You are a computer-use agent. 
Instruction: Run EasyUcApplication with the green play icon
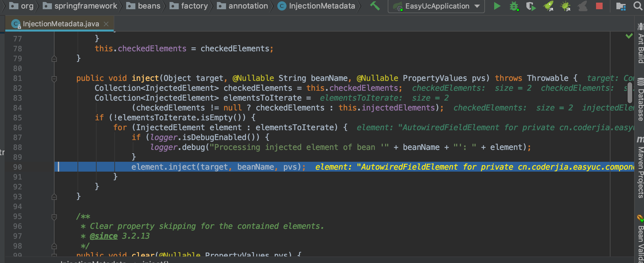tap(497, 6)
